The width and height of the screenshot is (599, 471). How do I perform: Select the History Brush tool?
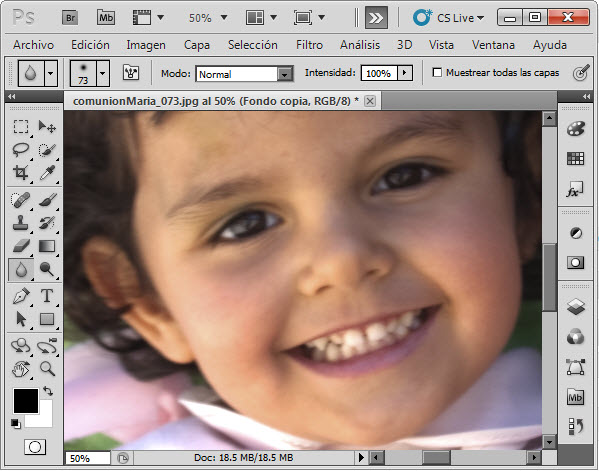(x=47, y=223)
